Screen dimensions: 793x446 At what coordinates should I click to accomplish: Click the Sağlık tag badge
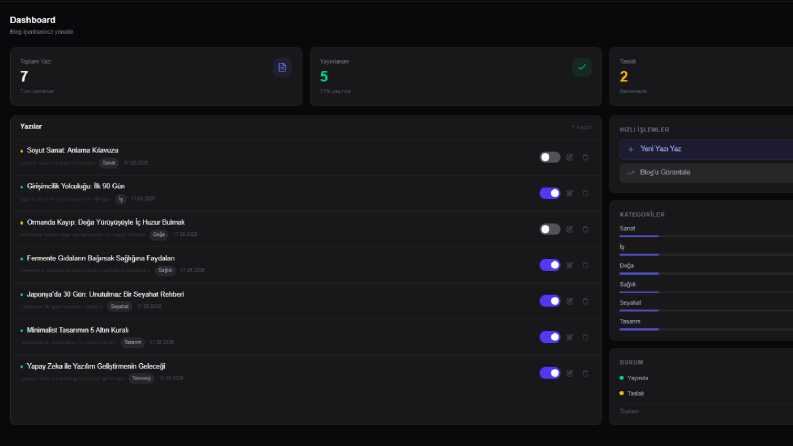pyautogui.click(x=165, y=271)
